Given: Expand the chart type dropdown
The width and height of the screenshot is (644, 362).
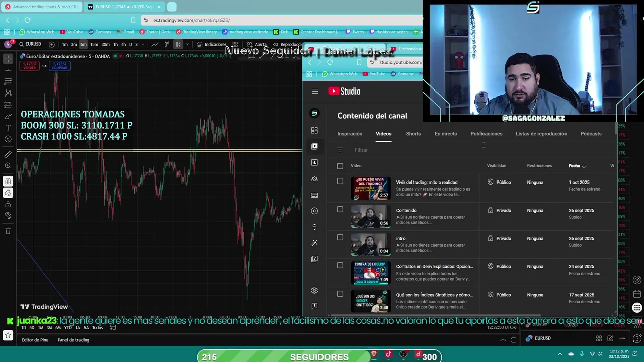Looking at the screenshot, I should click(187, 44).
